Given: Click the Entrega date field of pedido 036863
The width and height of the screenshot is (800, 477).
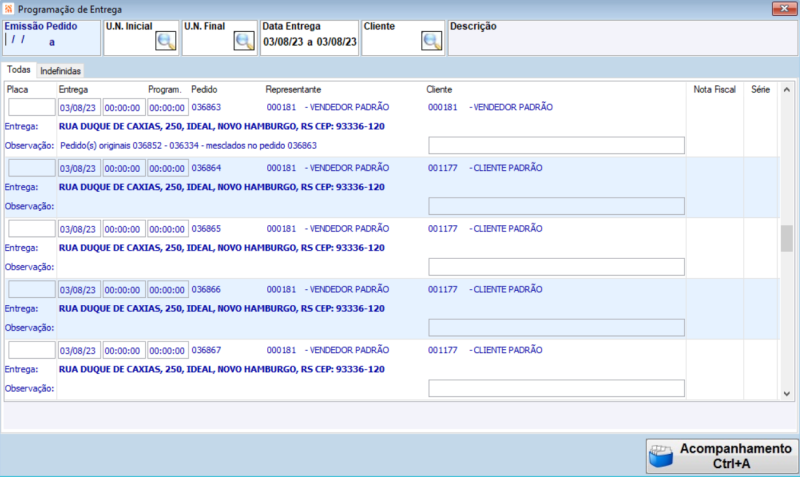Looking at the screenshot, I should click(79, 108).
